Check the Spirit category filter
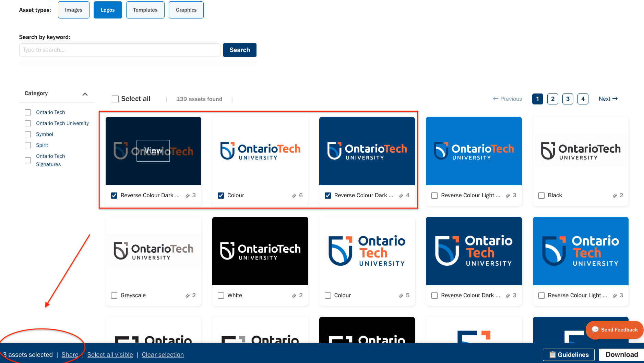 pyautogui.click(x=28, y=145)
